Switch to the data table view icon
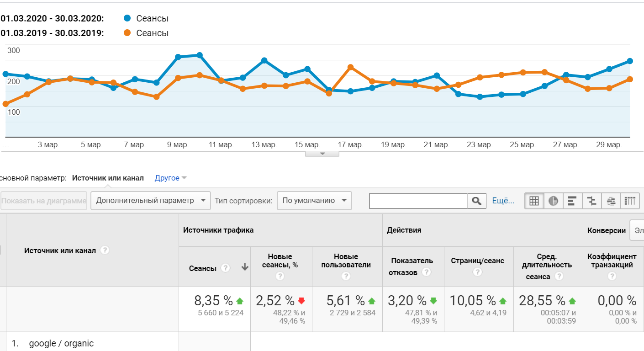Screen dimensions: 644x351 534,201
